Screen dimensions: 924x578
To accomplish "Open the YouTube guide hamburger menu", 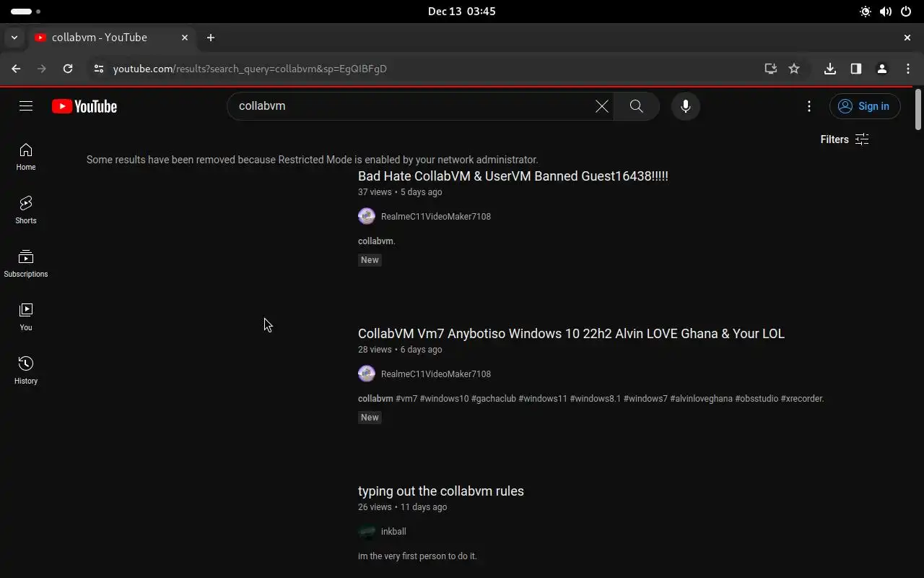I will [26, 106].
